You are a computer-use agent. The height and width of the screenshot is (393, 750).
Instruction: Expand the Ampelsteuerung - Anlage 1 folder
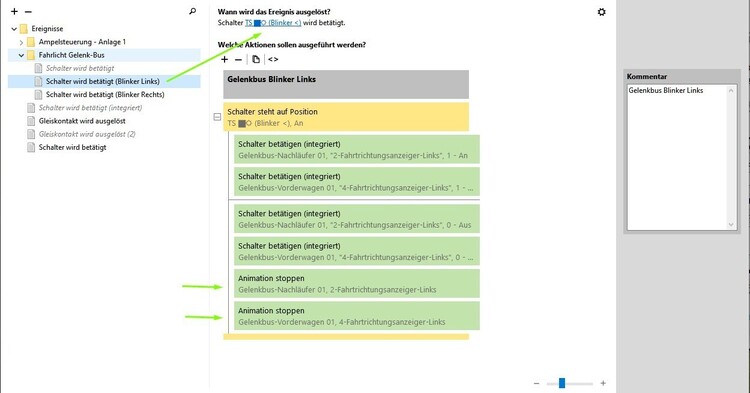click(21, 42)
